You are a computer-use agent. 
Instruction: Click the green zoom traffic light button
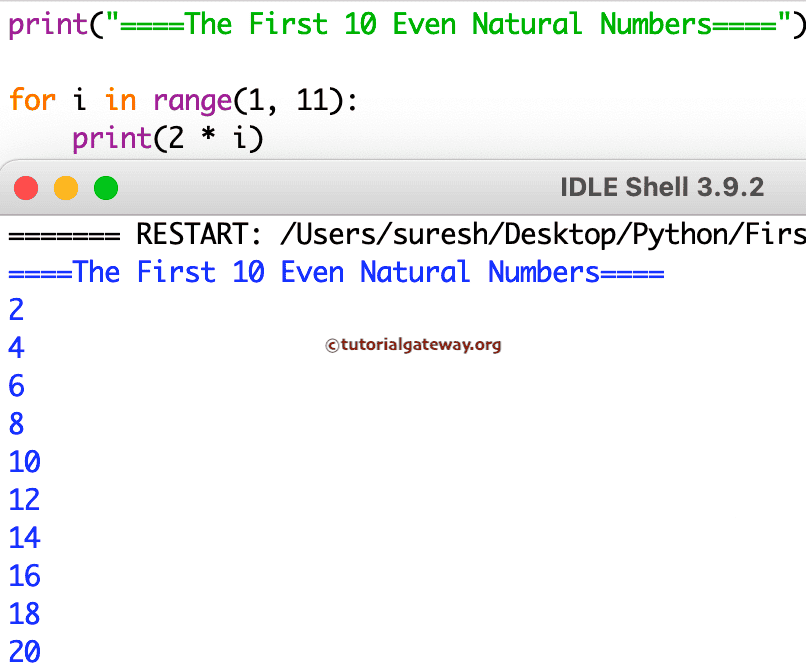pyautogui.click(x=104, y=187)
